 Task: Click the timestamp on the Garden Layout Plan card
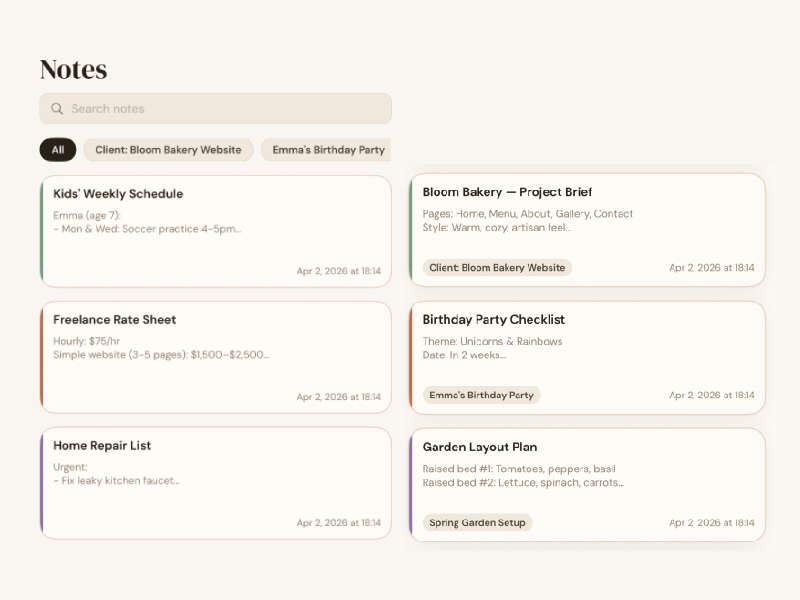[x=712, y=522]
